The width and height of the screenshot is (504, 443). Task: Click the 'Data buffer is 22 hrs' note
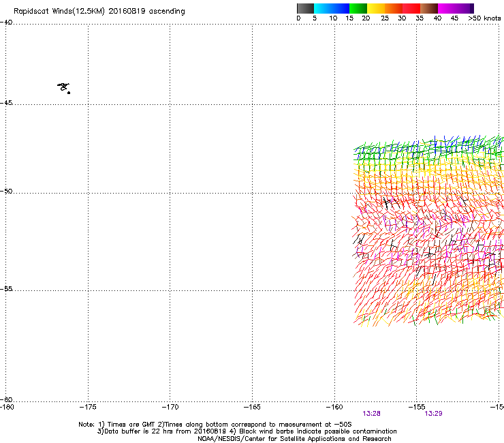[247, 431]
